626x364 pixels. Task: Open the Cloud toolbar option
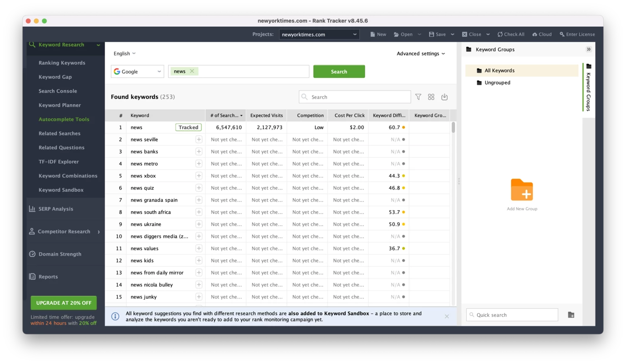(x=542, y=34)
